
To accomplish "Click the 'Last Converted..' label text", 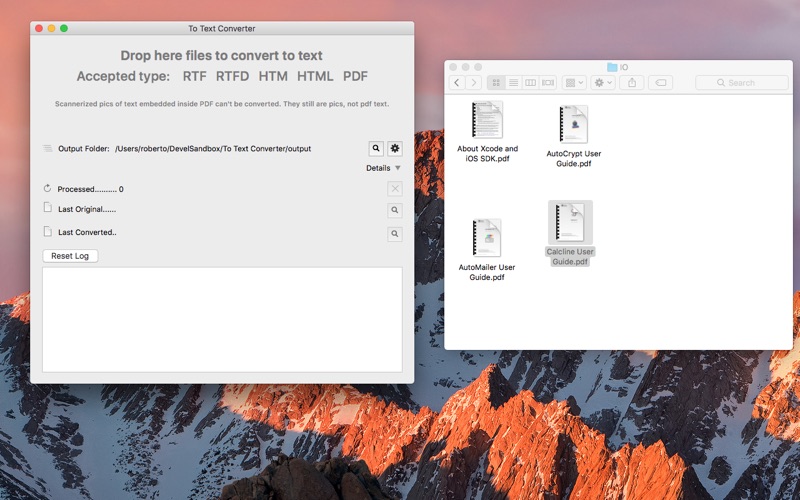I will point(87,233).
